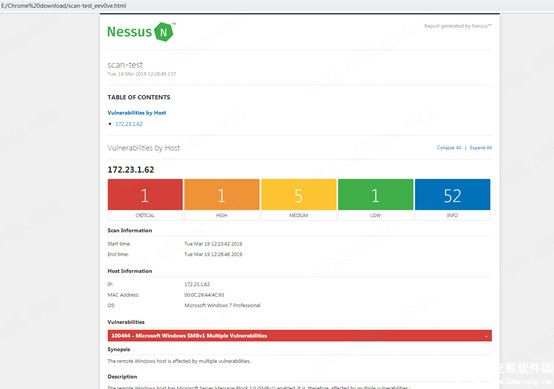
Task: Click the synopsis sentence about multiple vulnerabilities
Action: (x=179, y=361)
